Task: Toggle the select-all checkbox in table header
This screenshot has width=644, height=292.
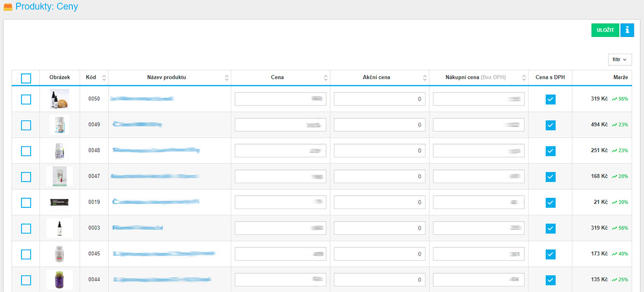Action: [26, 78]
